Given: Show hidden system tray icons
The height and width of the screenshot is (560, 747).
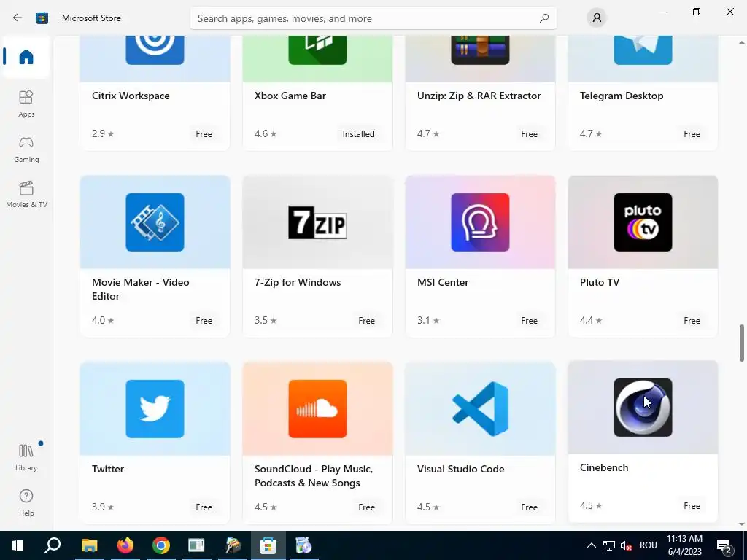Looking at the screenshot, I should click(591, 545).
